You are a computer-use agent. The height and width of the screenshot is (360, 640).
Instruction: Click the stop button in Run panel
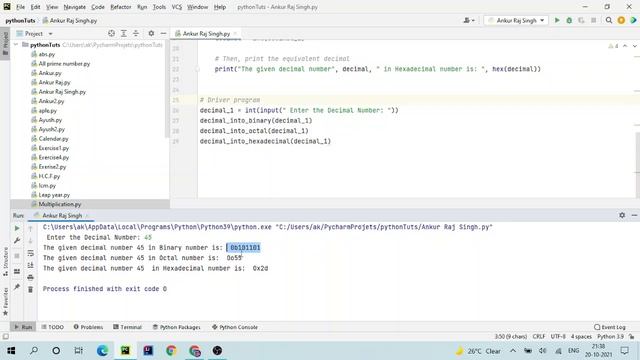pos(17,256)
